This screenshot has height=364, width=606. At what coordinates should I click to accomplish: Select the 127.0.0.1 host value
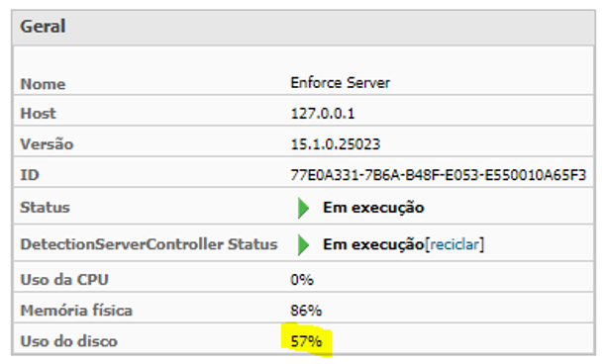(323, 114)
